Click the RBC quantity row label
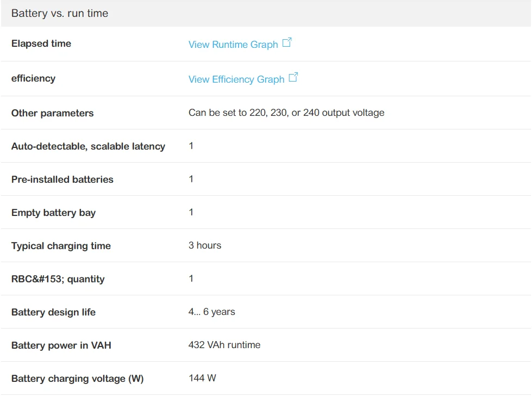This screenshot has height=396, width=532. 58,279
